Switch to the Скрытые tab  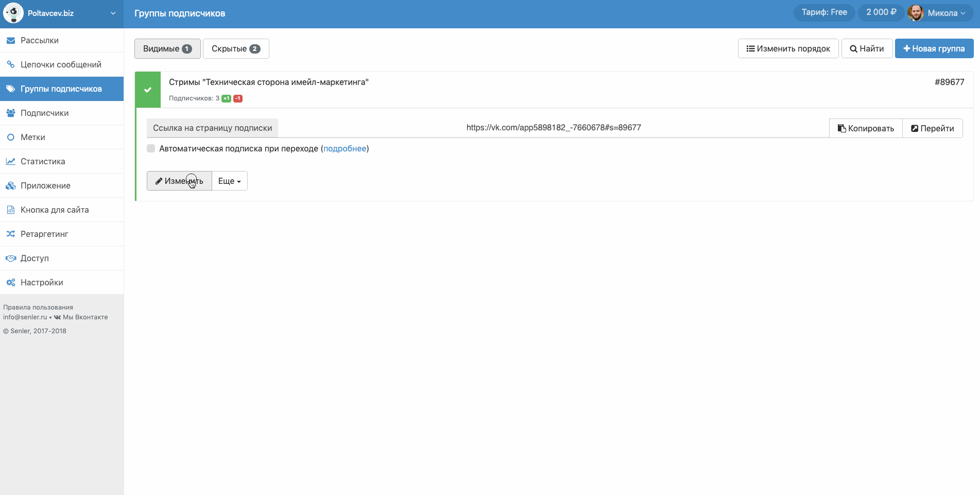point(236,49)
